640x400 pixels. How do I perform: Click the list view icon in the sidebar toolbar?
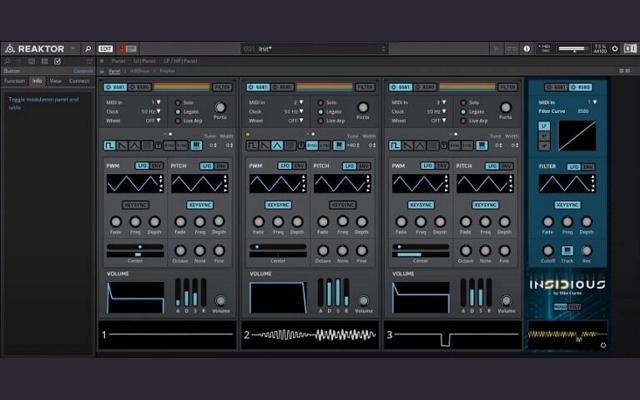coord(44,61)
